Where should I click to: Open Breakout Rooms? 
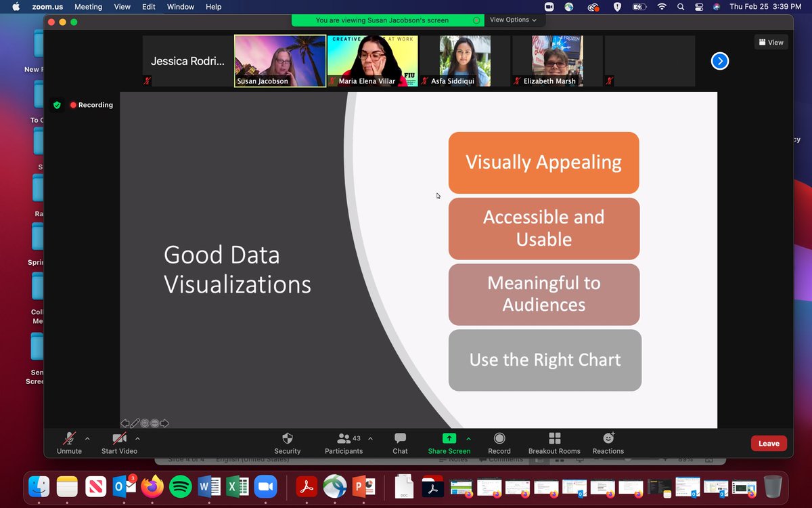coord(554,443)
